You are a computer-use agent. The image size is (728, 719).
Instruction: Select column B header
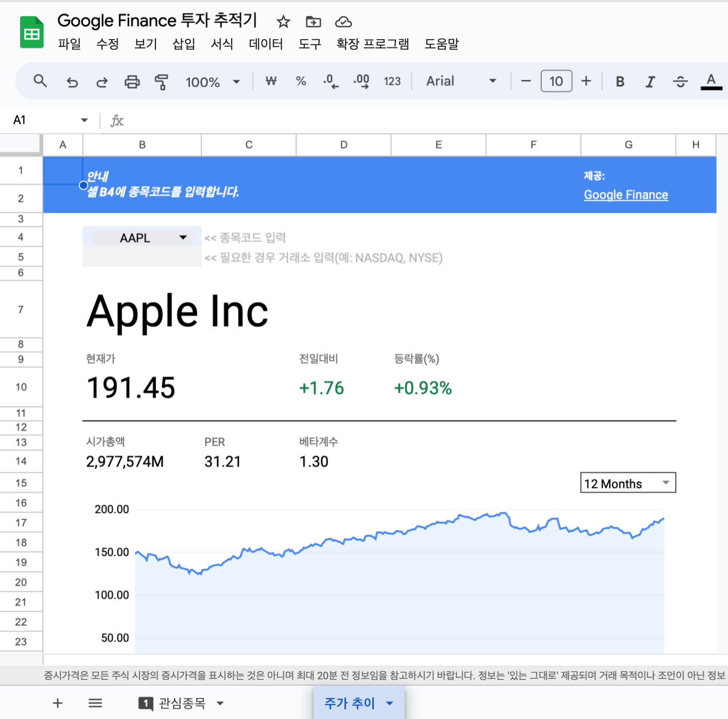142,145
